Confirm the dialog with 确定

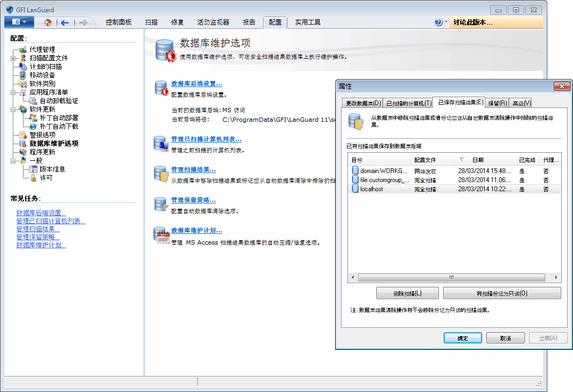click(x=463, y=339)
